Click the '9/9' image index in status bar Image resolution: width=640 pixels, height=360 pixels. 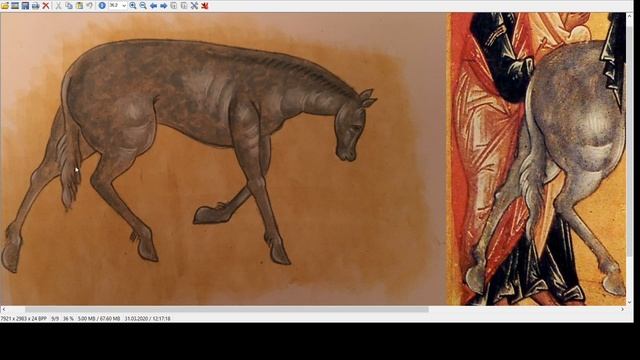click(x=55, y=318)
